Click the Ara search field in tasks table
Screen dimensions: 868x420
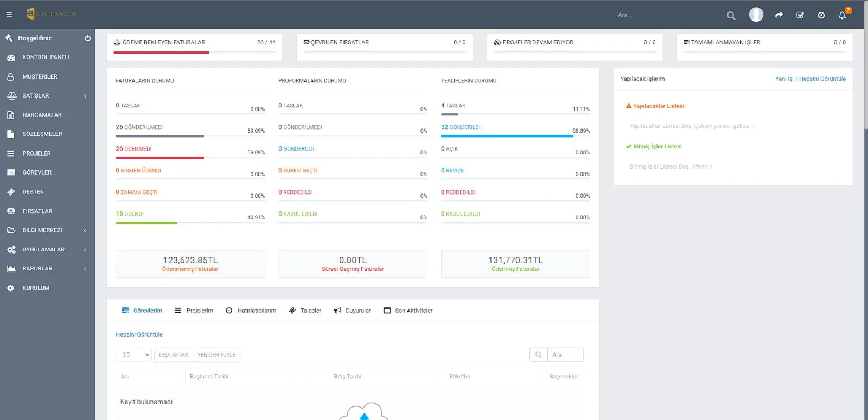click(x=565, y=355)
